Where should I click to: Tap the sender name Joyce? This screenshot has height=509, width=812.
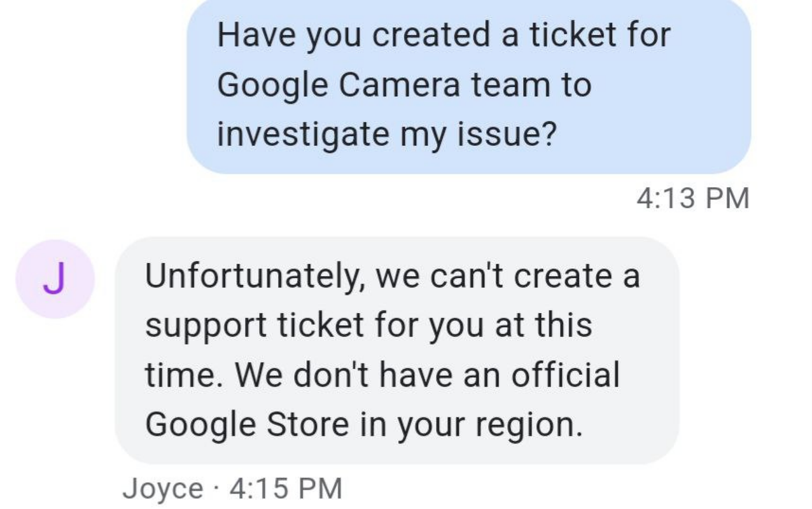(x=162, y=489)
